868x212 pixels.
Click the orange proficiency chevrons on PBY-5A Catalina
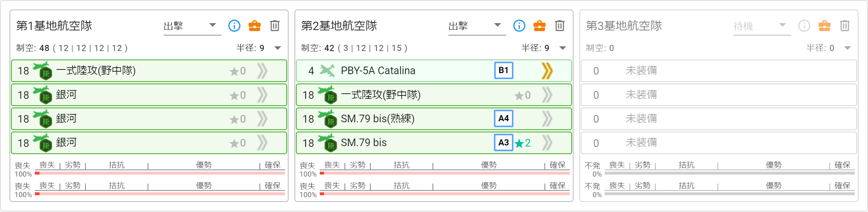[547, 71]
